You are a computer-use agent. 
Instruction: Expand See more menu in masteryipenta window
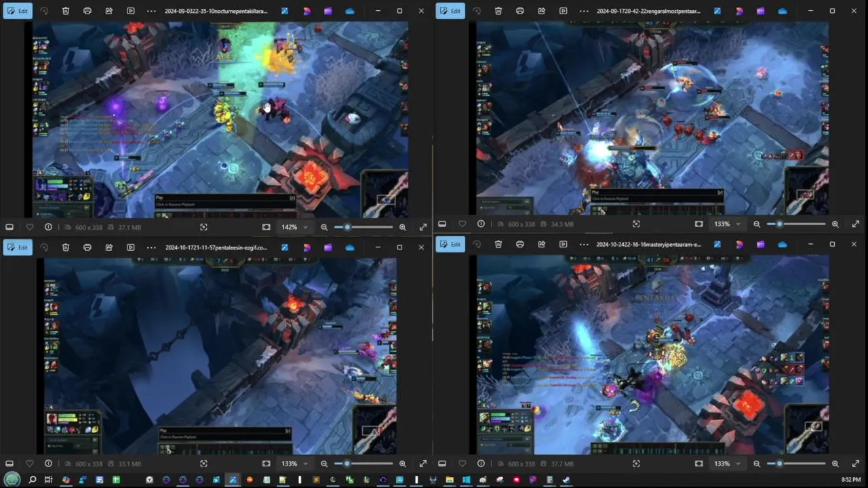tap(584, 244)
